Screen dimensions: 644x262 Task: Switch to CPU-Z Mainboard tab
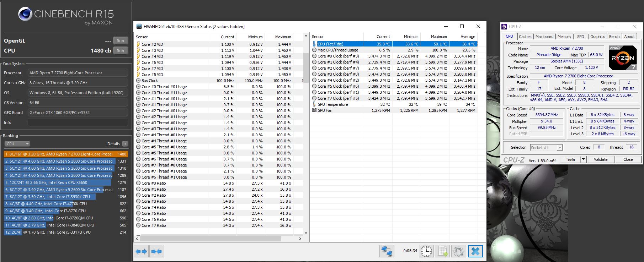pos(544,37)
